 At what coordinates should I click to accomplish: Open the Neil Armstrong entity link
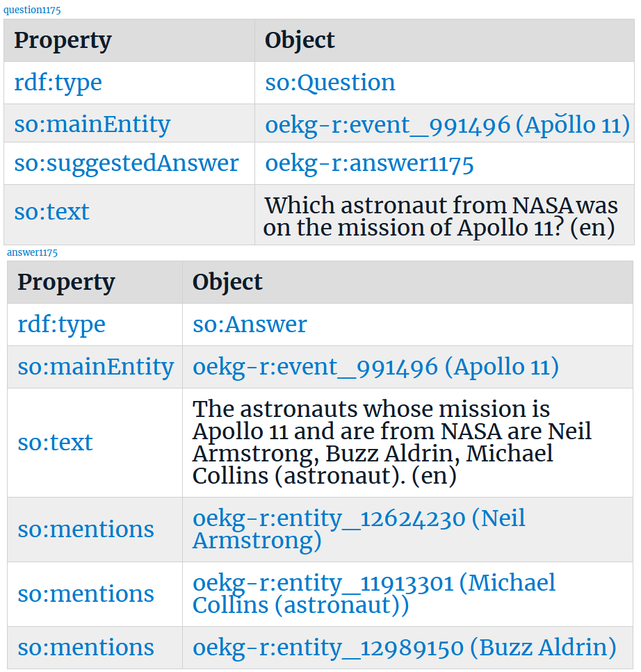coord(359,530)
